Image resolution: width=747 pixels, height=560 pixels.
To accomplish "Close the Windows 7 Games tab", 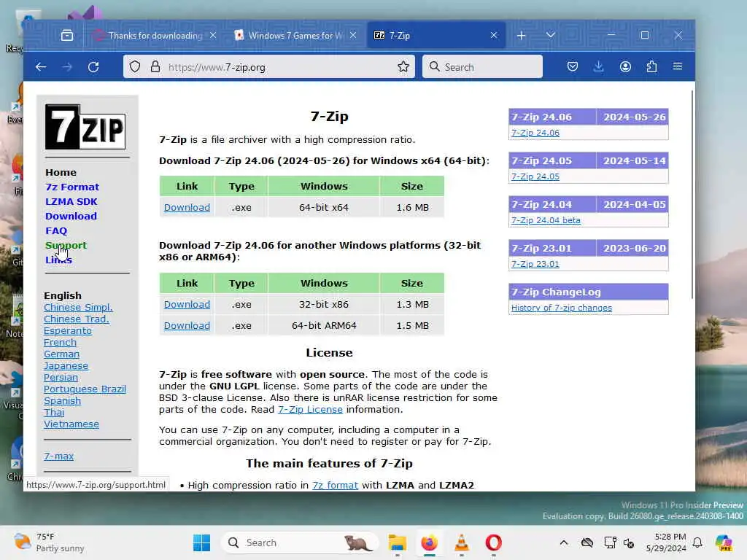I will coord(353,35).
